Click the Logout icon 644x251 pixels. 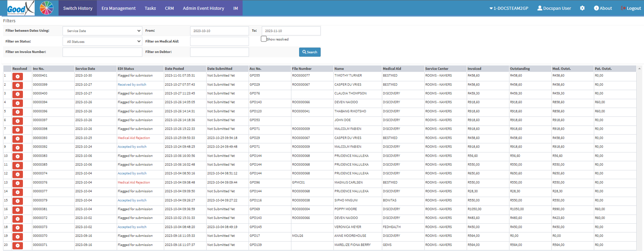(x=623, y=8)
